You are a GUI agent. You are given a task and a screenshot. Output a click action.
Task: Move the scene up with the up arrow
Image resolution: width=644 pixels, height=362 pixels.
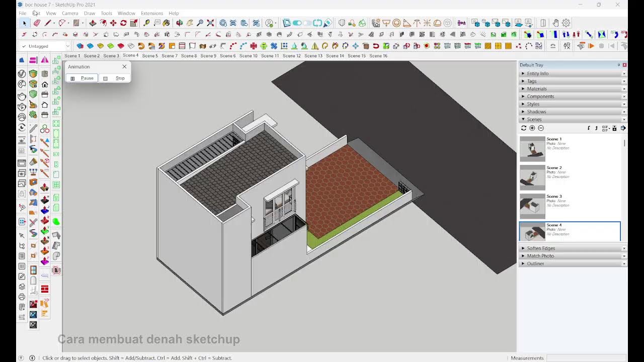click(x=596, y=128)
